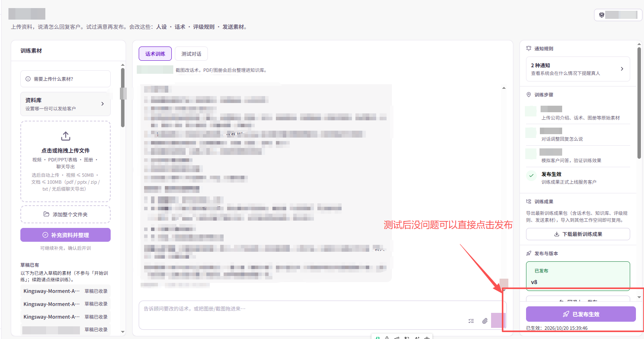The image size is (644, 339).
Task: Click the 人设 text in the header
Action: (x=161, y=27)
